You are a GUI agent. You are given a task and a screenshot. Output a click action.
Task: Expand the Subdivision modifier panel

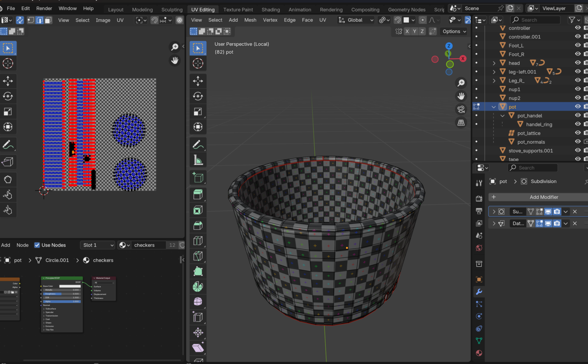pyautogui.click(x=494, y=212)
